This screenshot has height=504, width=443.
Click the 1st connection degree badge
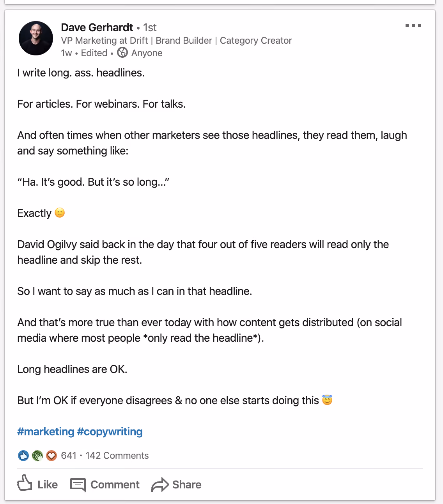coord(150,27)
